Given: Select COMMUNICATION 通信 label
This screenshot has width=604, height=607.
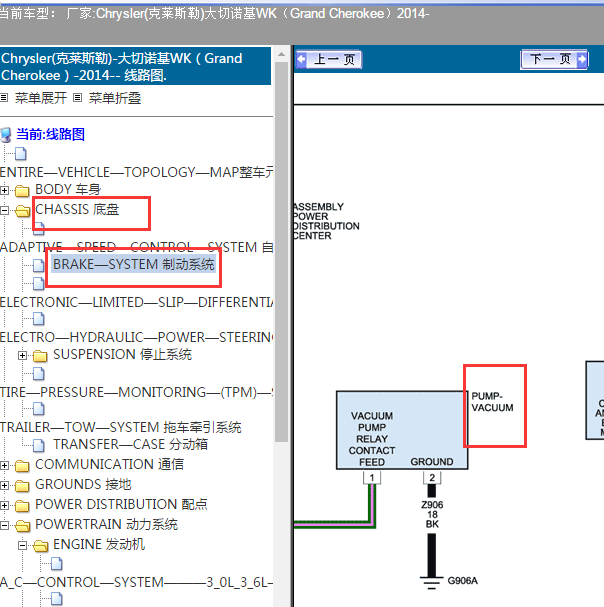Looking at the screenshot, I should [x=110, y=464].
